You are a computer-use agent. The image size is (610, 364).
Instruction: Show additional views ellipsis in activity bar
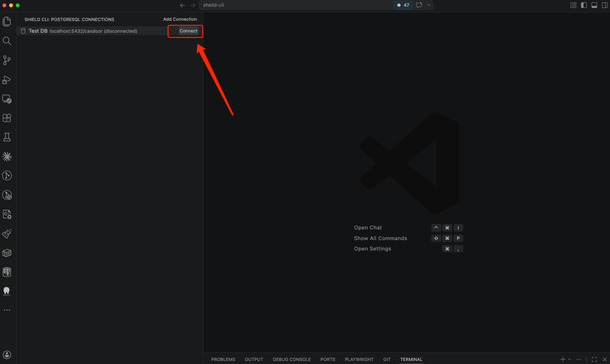pos(7,310)
